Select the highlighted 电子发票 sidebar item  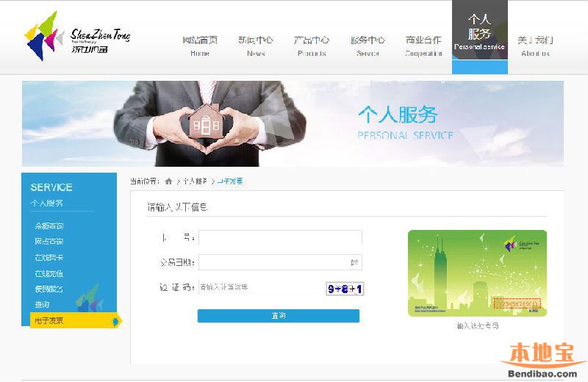pos(75,320)
